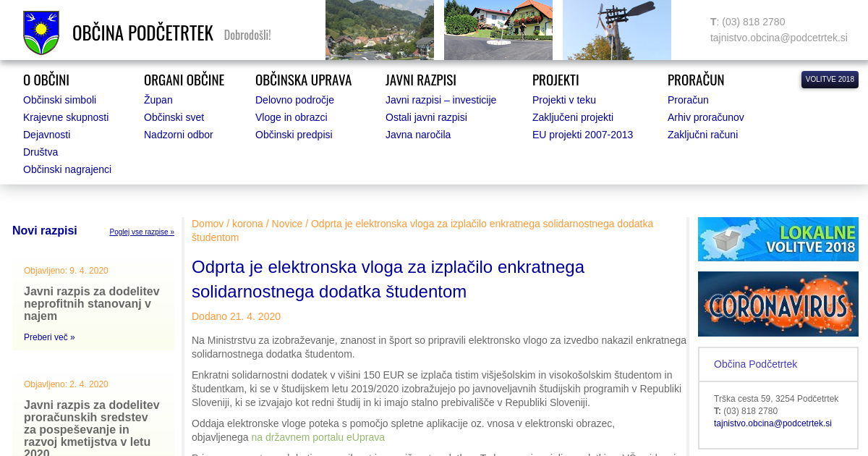
Task: Open the Župan menu link
Action: (158, 100)
